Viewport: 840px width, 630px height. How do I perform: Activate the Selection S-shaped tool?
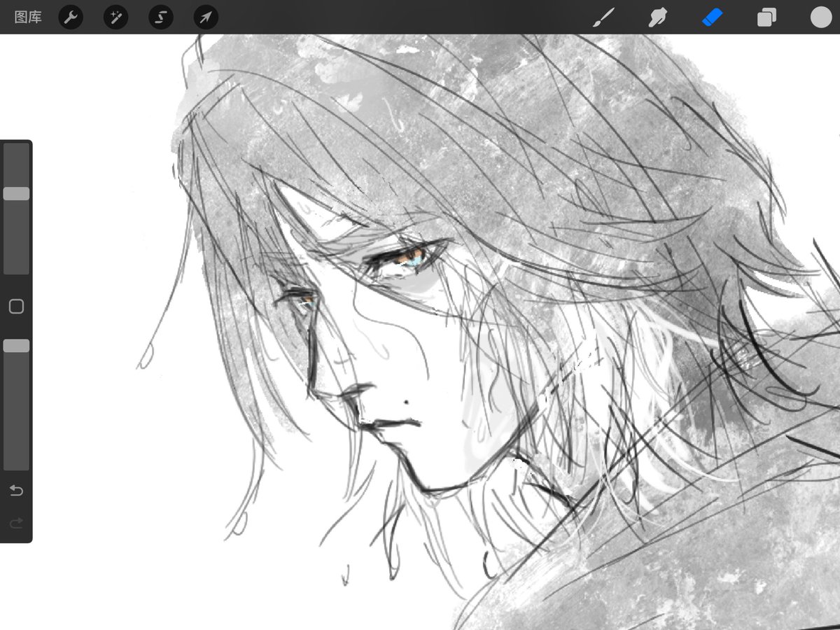click(161, 17)
